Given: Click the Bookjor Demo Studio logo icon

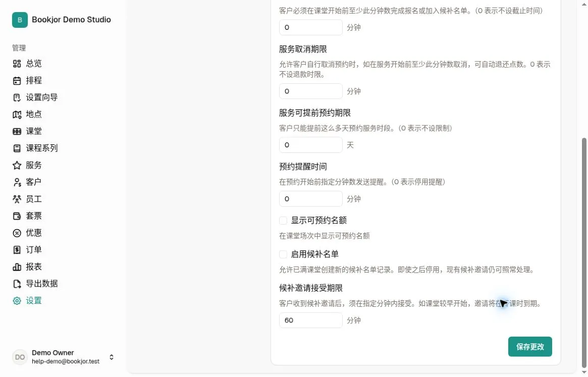Looking at the screenshot, I should (20, 20).
